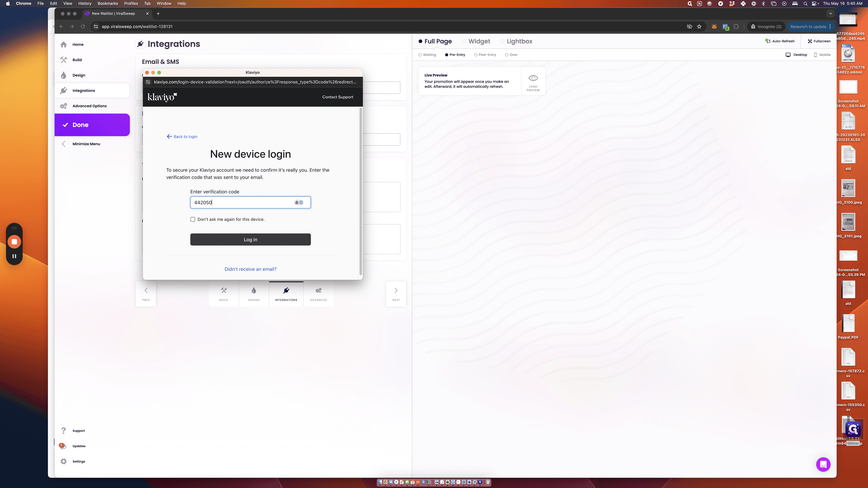Open Updates notifications in sidebar
868x488 pixels.
coord(78,446)
